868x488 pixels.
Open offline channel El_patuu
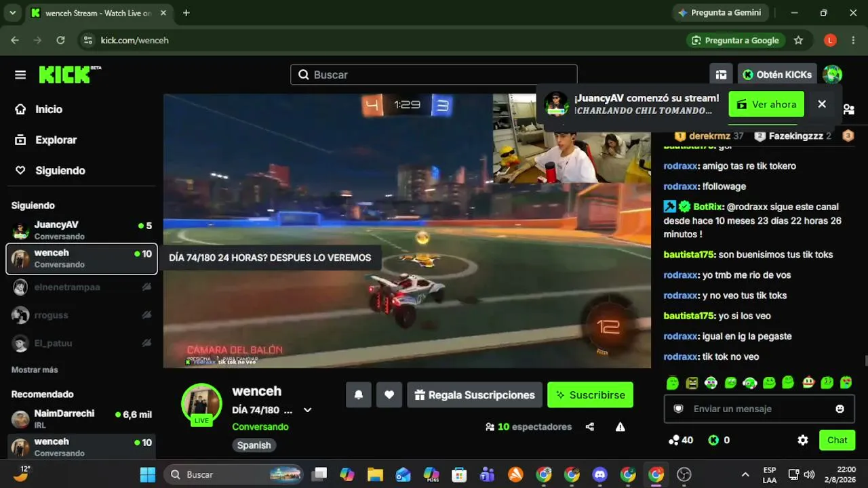(81, 343)
